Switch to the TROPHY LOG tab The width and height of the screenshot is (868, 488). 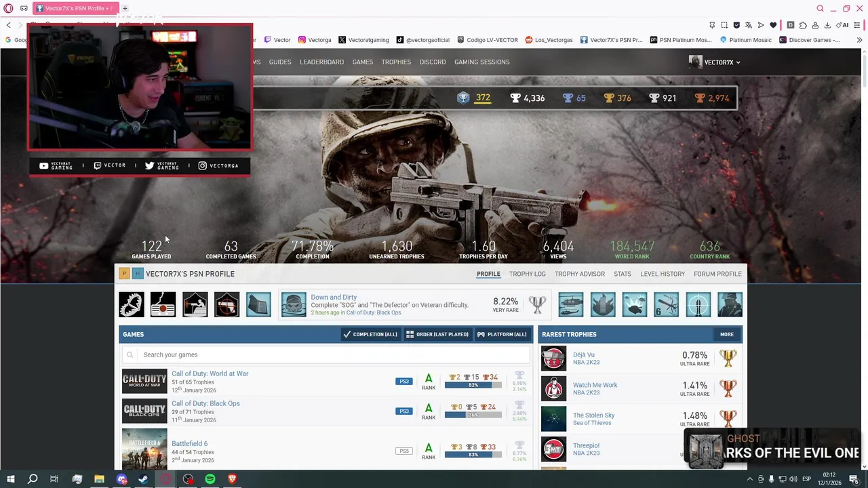[x=528, y=274]
